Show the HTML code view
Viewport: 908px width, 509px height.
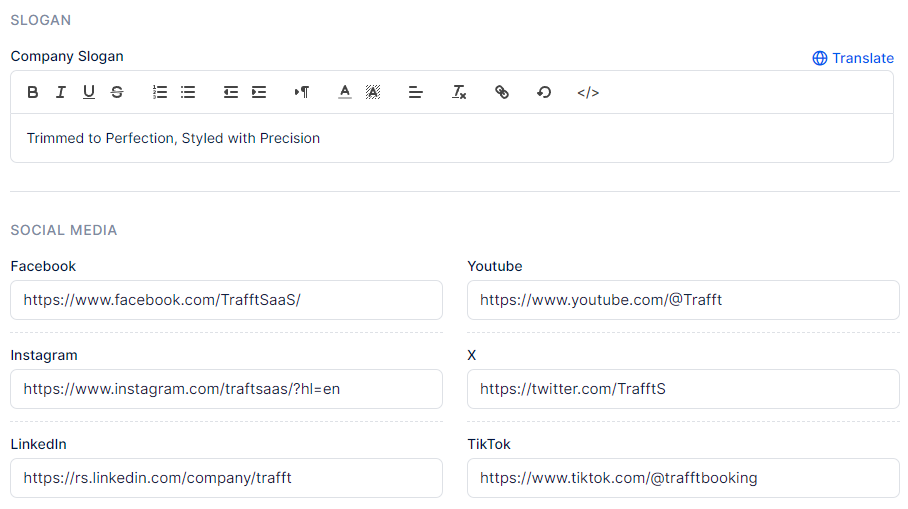588,92
